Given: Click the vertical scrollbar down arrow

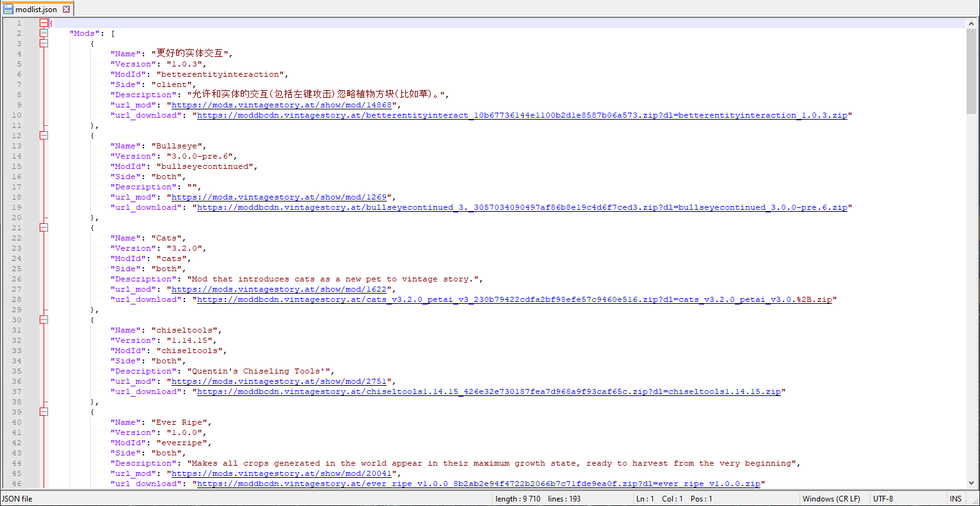Looking at the screenshot, I should tap(972, 484).
